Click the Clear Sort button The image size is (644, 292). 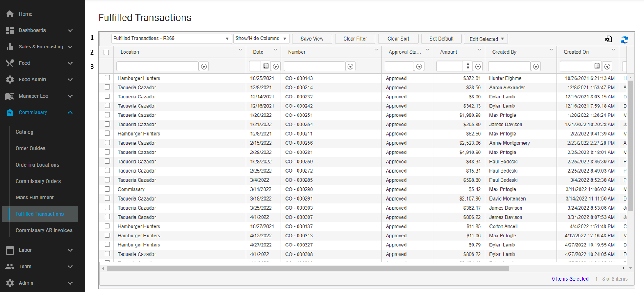(x=398, y=39)
